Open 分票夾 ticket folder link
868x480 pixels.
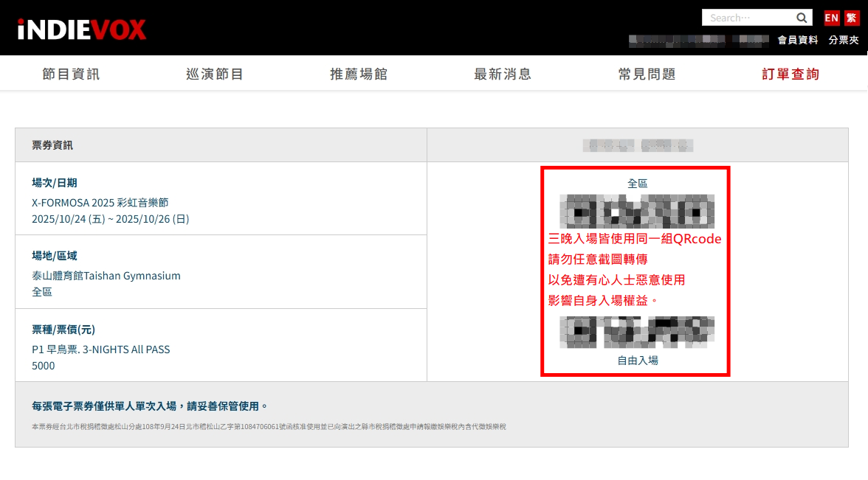pos(844,40)
